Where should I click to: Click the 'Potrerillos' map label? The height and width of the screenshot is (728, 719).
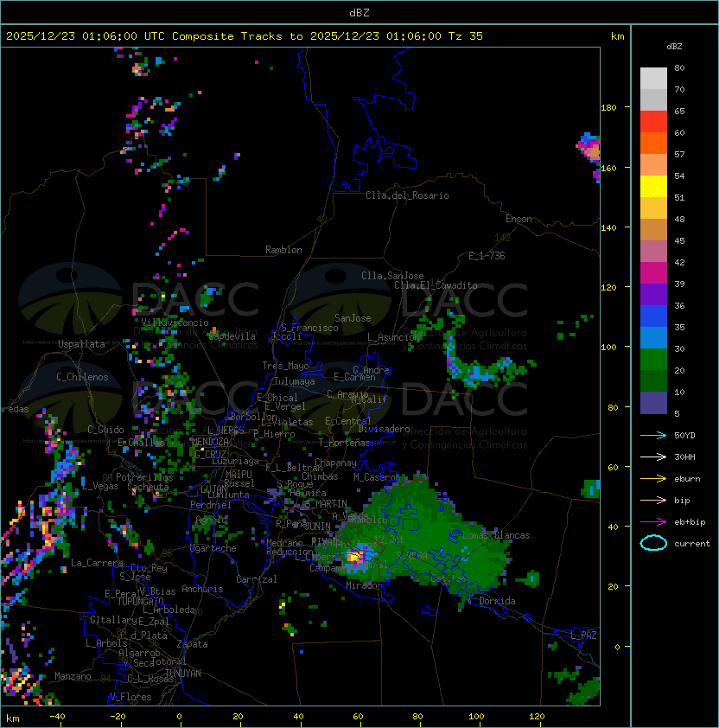click(144, 477)
